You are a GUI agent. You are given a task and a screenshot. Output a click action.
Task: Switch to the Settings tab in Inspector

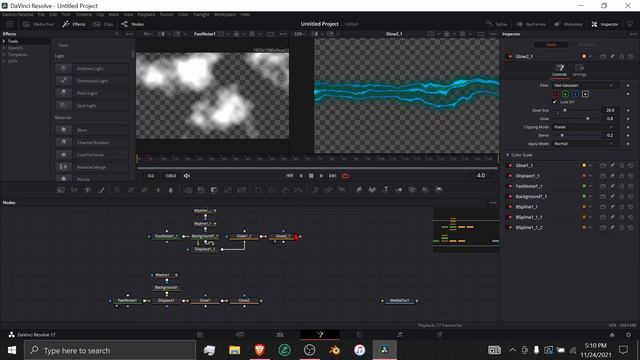click(x=579, y=70)
